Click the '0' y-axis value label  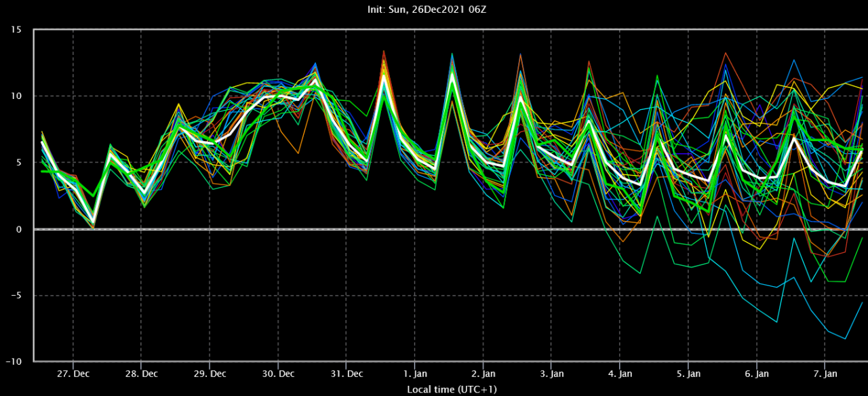[19, 229]
